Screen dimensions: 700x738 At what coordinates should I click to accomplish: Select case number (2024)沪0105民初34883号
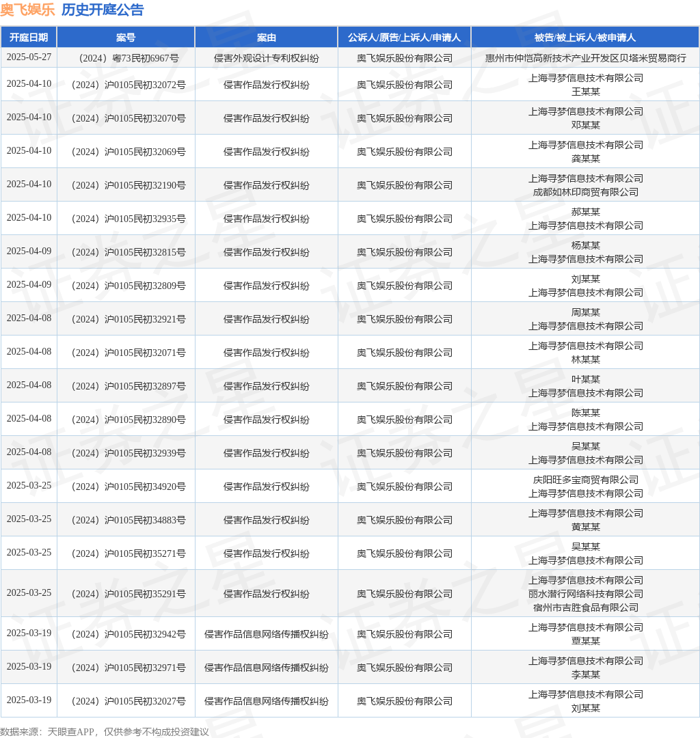pyautogui.click(x=129, y=520)
